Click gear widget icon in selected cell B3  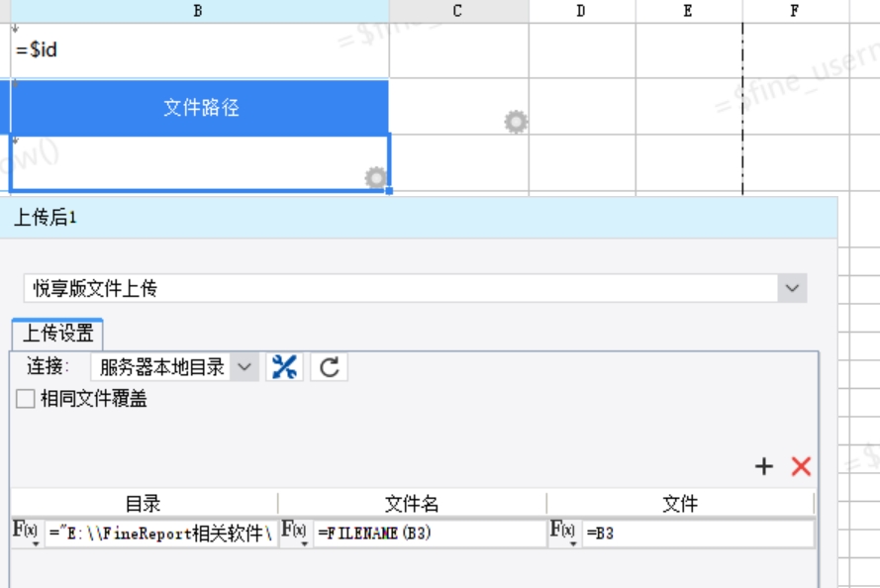(375, 178)
